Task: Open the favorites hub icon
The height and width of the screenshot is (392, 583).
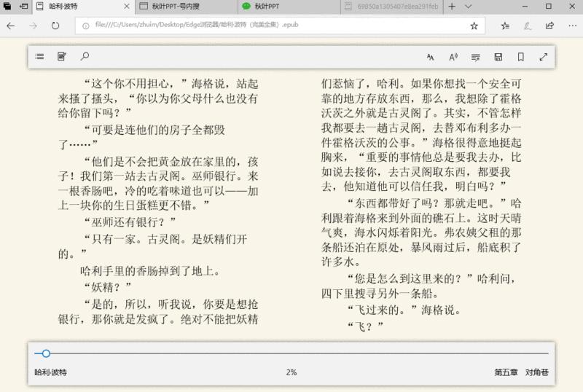Action: [x=505, y=26]
